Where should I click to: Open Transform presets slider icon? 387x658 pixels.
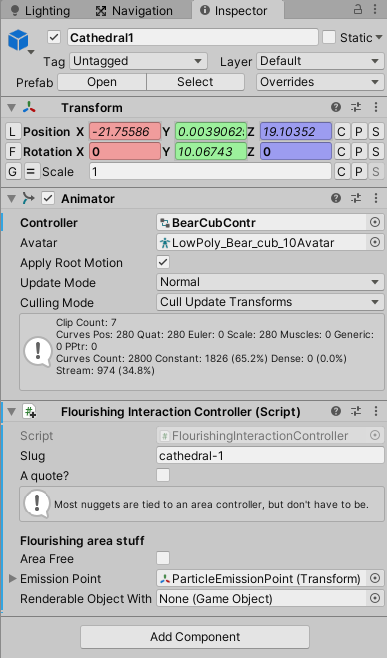click(356, 107)
